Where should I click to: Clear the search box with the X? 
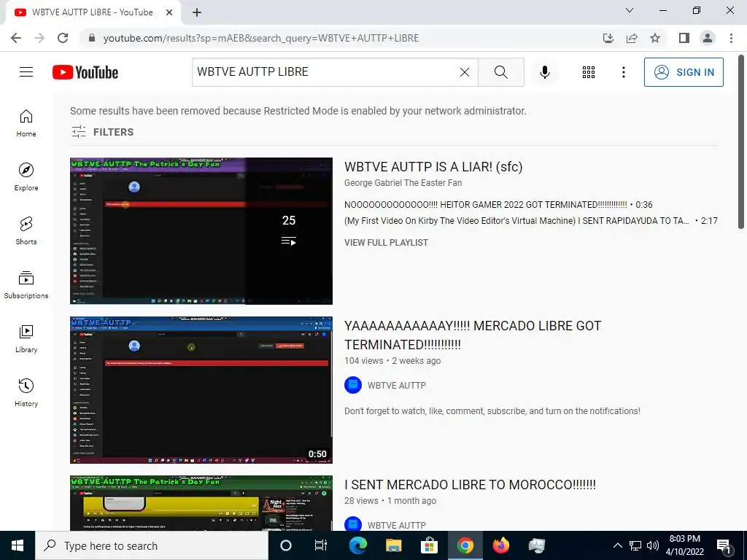(465, 72)
